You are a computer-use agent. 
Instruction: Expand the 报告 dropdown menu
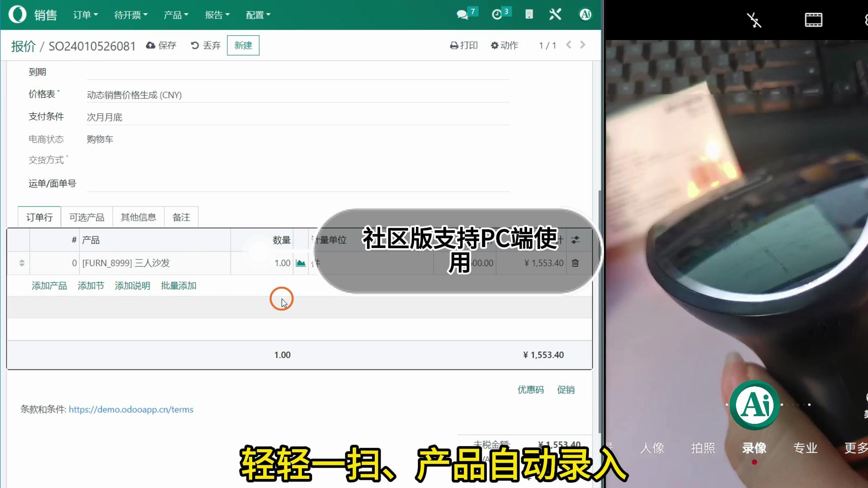(x=216, y=14)
